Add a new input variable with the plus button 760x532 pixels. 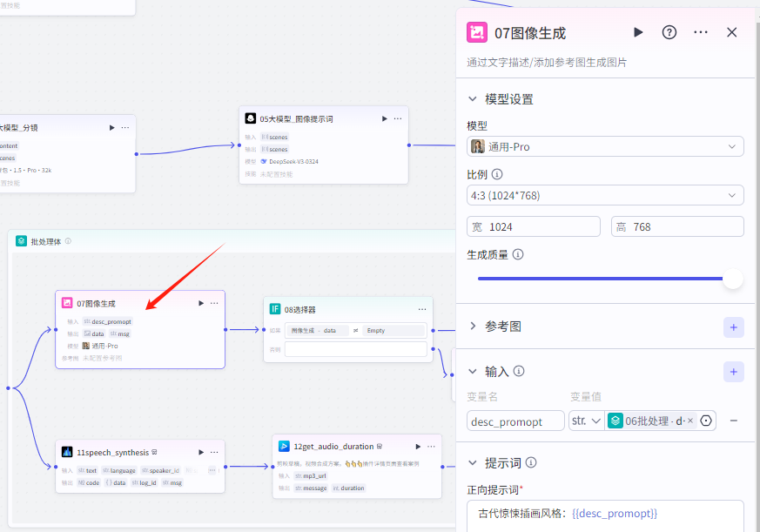[x=733, y=371]
